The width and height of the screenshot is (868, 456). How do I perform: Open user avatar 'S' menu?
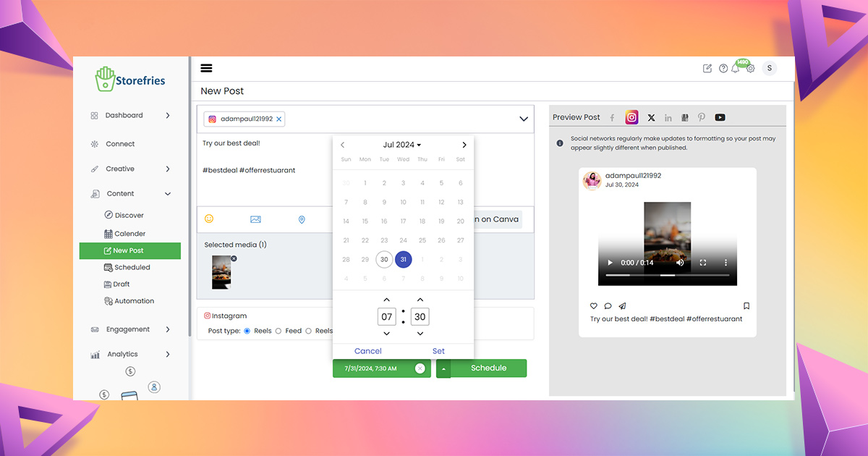pos(770,68)
